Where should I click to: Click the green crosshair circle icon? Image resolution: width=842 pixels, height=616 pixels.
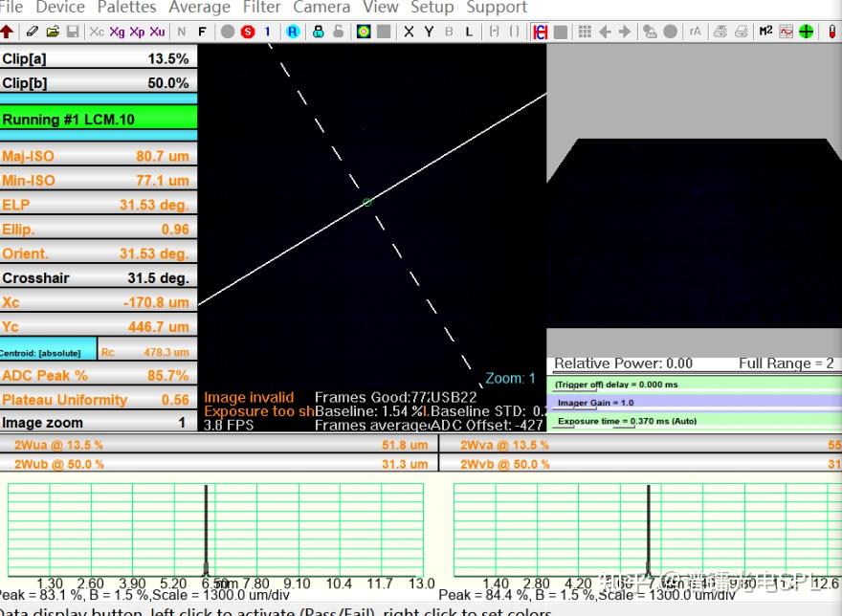pos(807,32)
